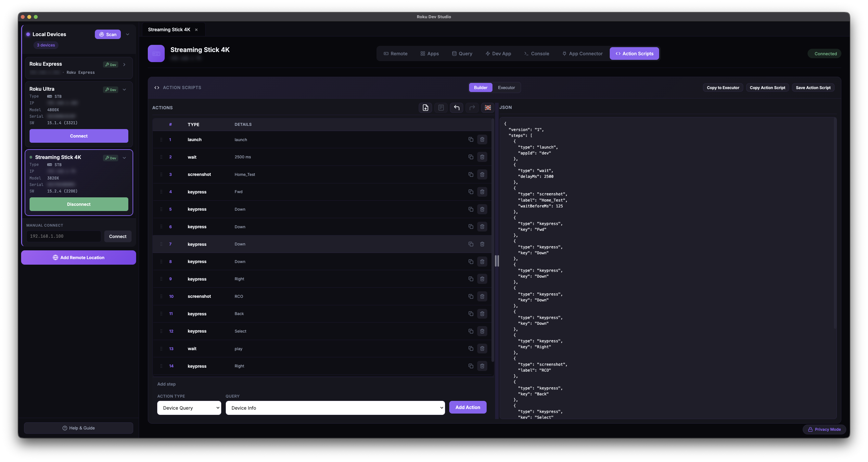The height and width of the screenshot is (462, 868).
Task: Duplicate the wait 2500 ms step
Action: point(471,157)
